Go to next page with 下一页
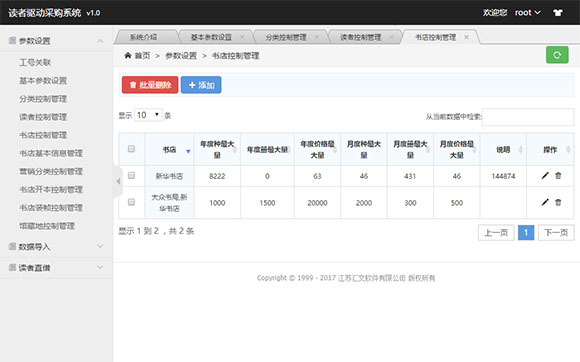580x362 pixels. pyautogui.click(x=556, y=233)
